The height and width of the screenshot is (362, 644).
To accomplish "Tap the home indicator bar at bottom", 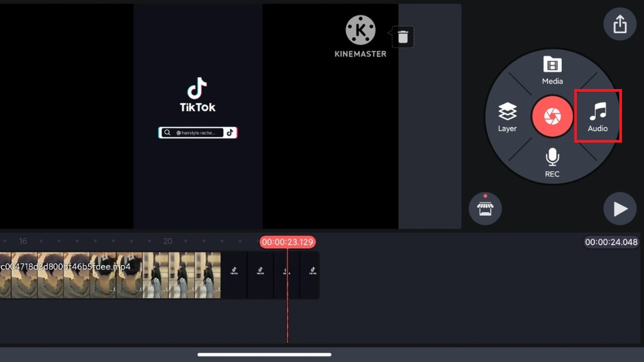I will (x=264, y=354).
